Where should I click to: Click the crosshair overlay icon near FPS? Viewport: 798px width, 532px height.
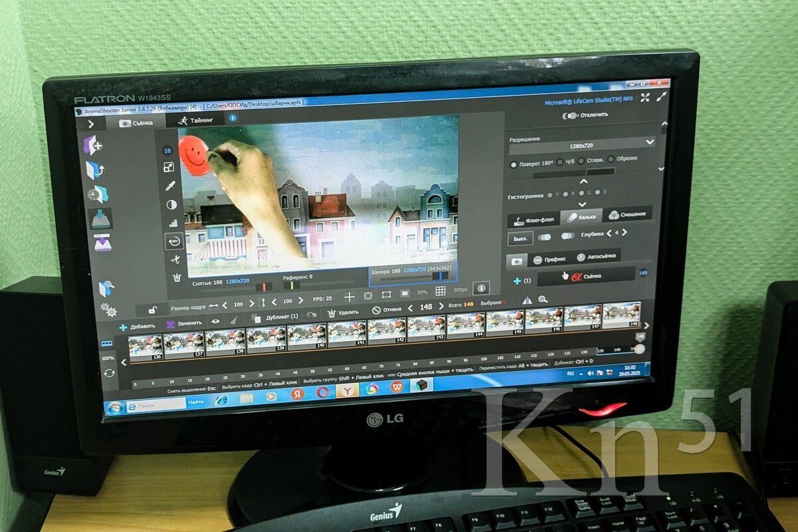click(x=348, y=297)
